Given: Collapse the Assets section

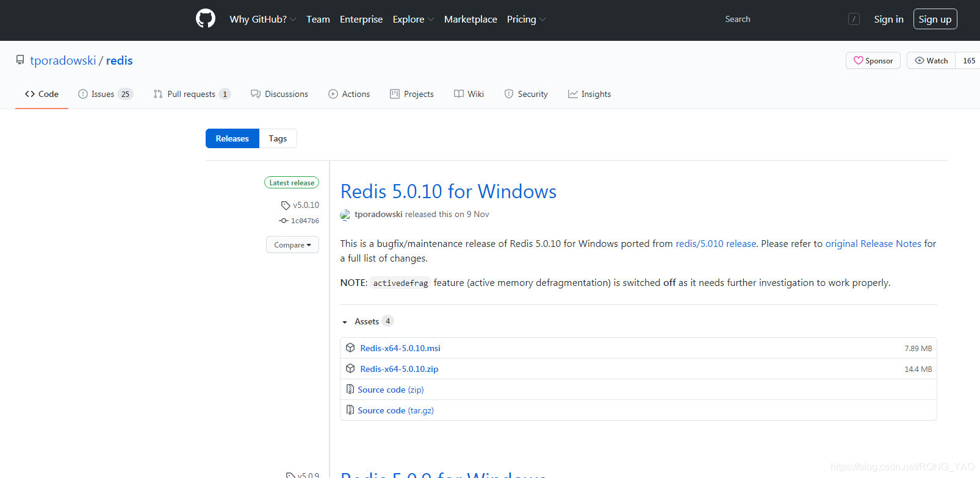Looking at the screenshot, I should 367,321.
